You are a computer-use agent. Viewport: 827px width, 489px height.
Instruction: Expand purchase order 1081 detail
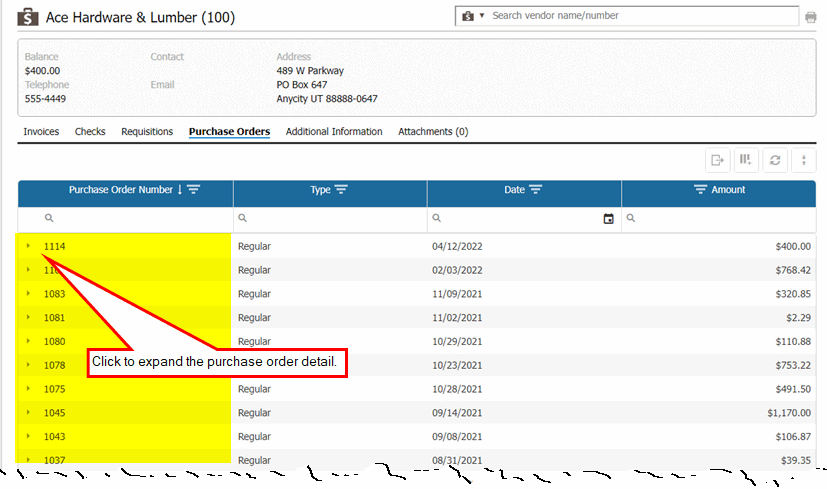[28, 317]
